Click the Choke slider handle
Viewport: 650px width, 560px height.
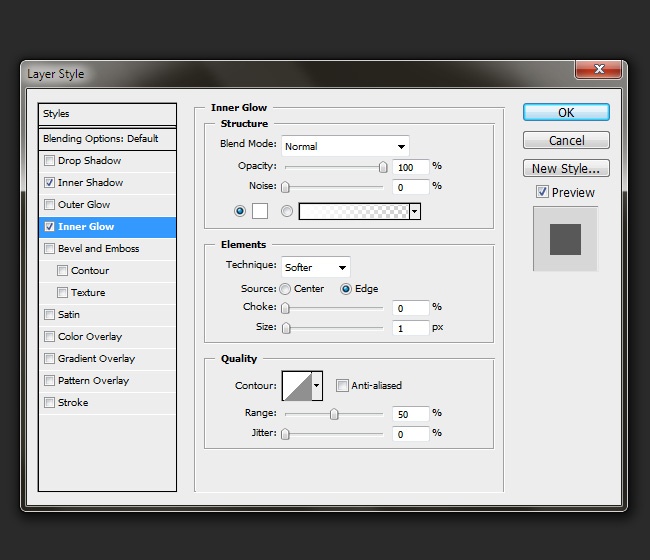click(285, 308)
